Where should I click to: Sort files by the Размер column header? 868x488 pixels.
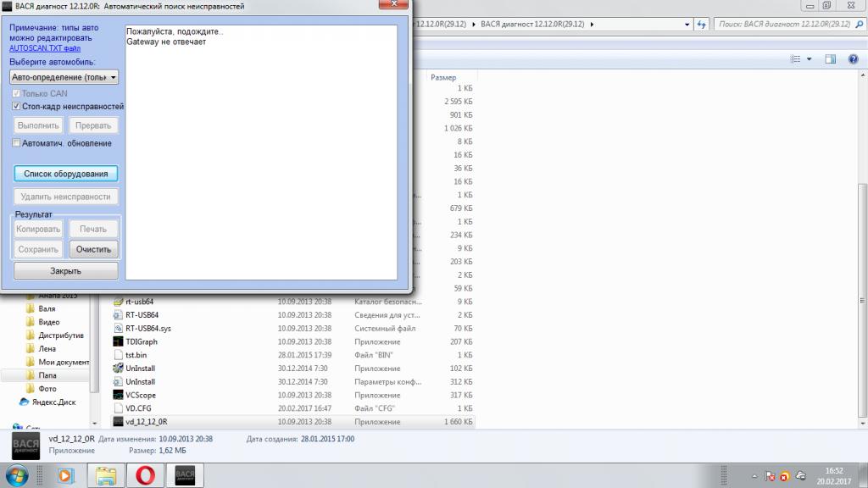443,77
